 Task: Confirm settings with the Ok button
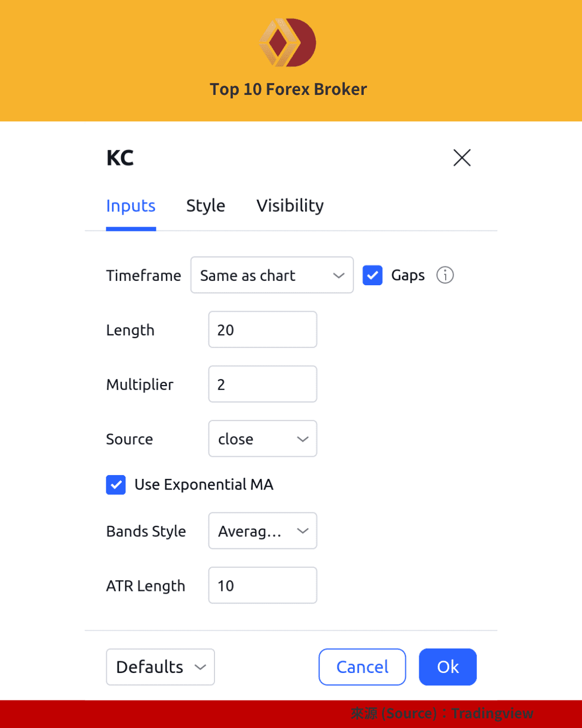pos(447,667)
